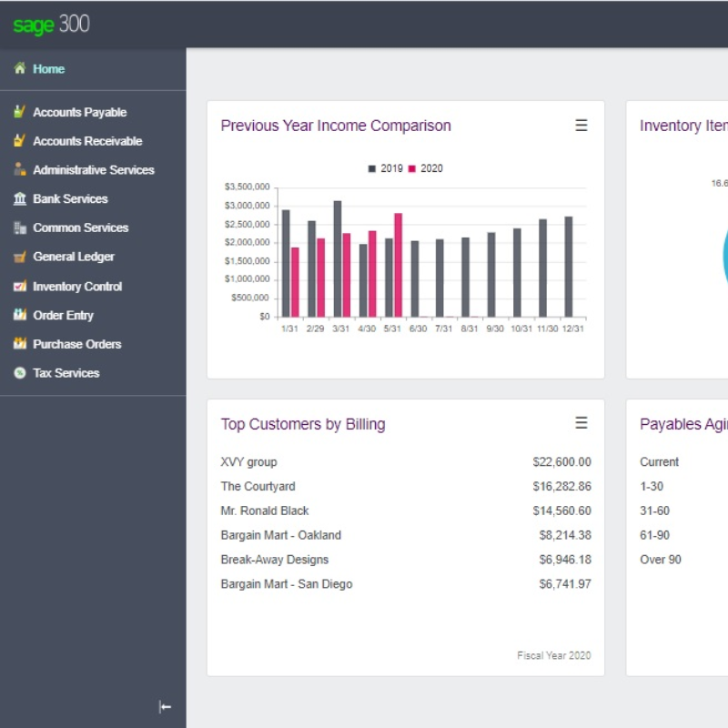Click the Bank Services building icon
Screen dimensions: 728x728
[x=19, y=198]
